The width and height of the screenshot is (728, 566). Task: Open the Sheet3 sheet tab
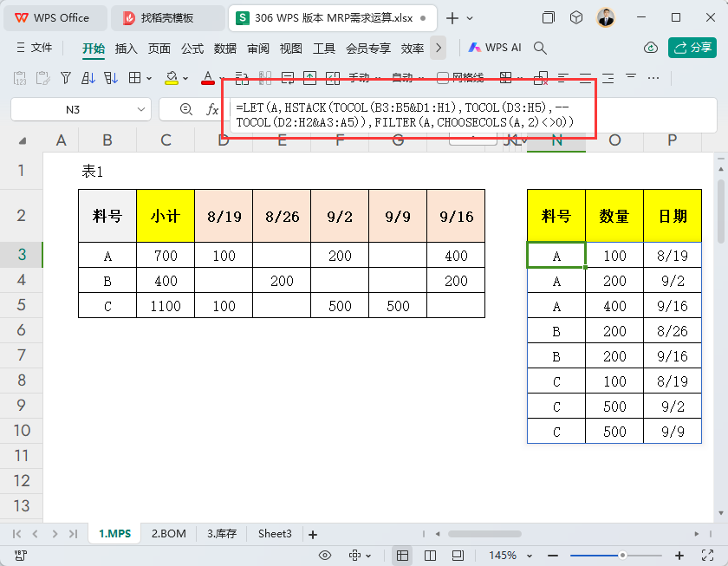tap(275, 534)
